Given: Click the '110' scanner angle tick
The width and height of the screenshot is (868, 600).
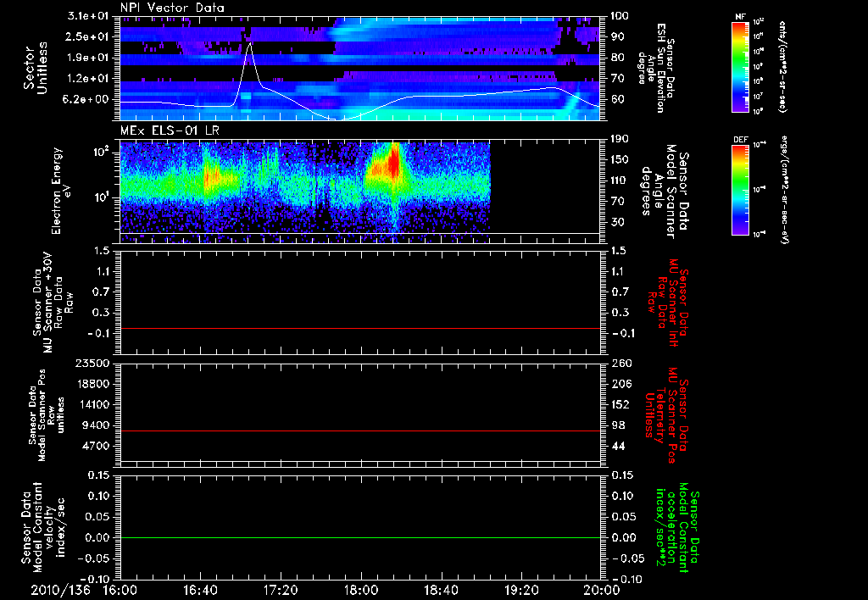Looking at the screenshot, I should point(620,181).
